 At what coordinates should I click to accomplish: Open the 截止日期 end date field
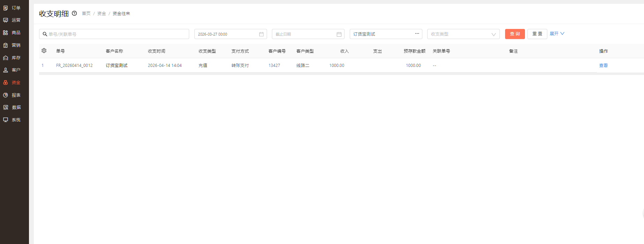pyautogui.click(x=308, y=34)
